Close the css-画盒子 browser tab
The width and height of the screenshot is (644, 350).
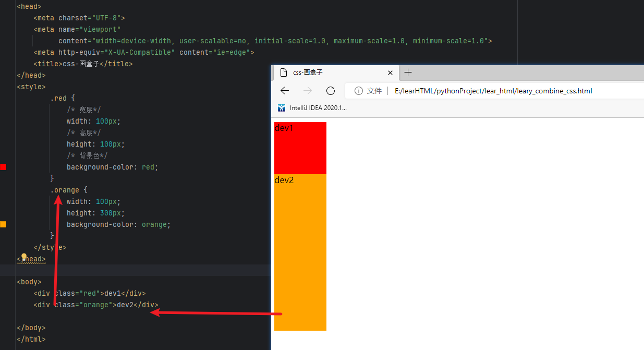tap(390, 73)
